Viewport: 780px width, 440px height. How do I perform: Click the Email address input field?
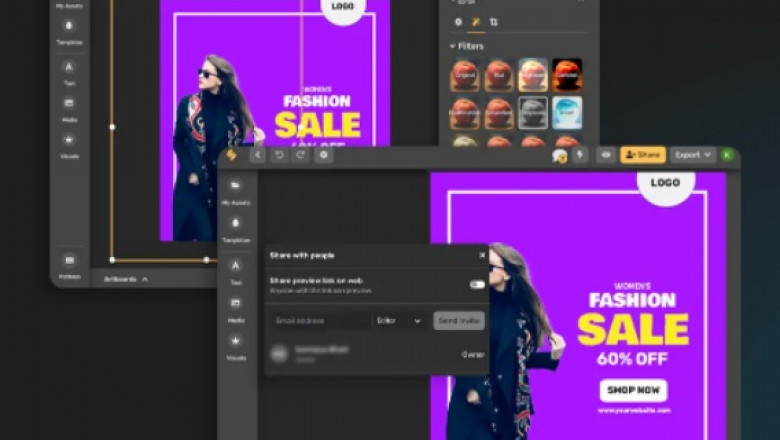point(320,320)
